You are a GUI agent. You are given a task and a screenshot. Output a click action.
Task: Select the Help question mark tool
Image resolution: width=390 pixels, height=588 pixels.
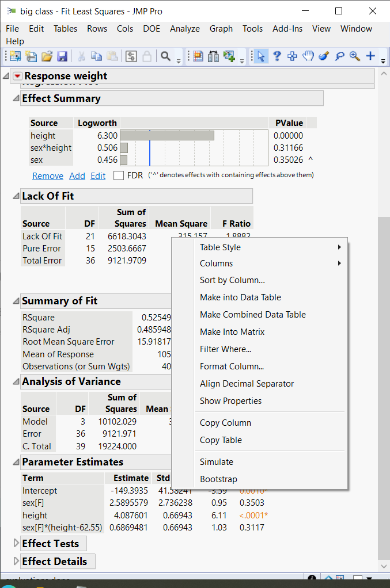[277, 56]
